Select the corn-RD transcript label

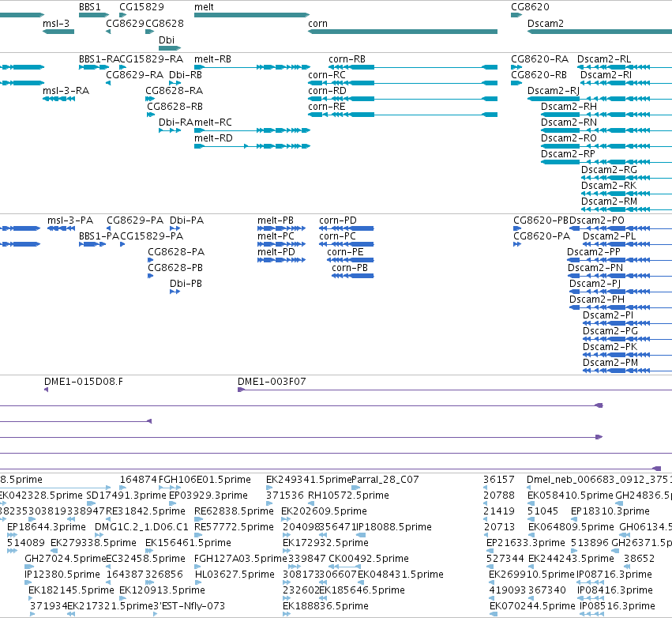point(327,91)
